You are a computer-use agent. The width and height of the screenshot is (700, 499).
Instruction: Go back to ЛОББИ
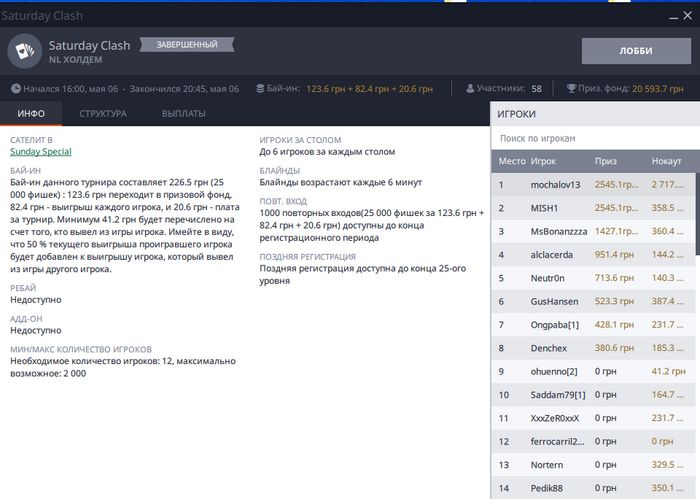tap(636, 51)
